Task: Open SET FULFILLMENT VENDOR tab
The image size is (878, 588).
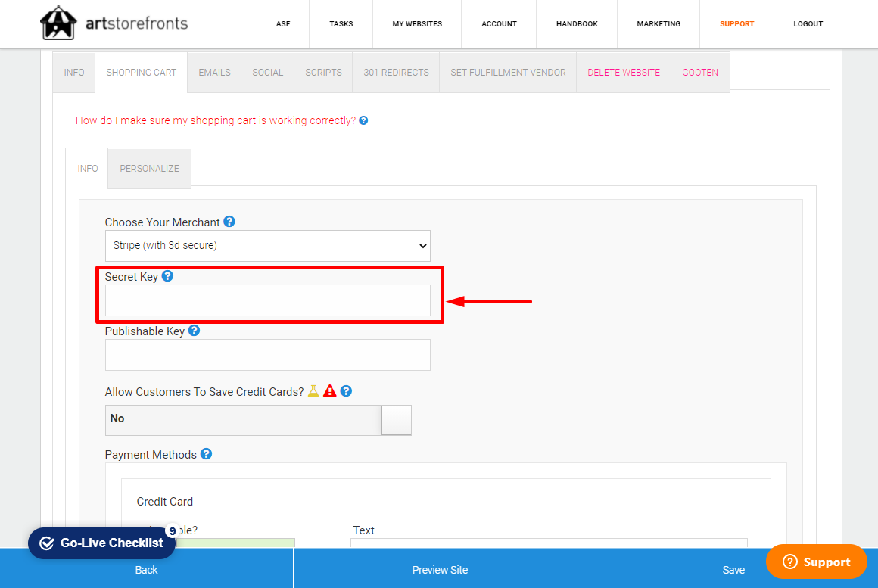Action: coord(508,72)
